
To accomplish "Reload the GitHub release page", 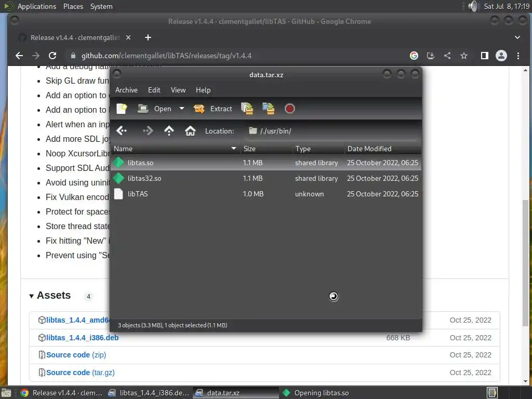I will coord(52,56).
